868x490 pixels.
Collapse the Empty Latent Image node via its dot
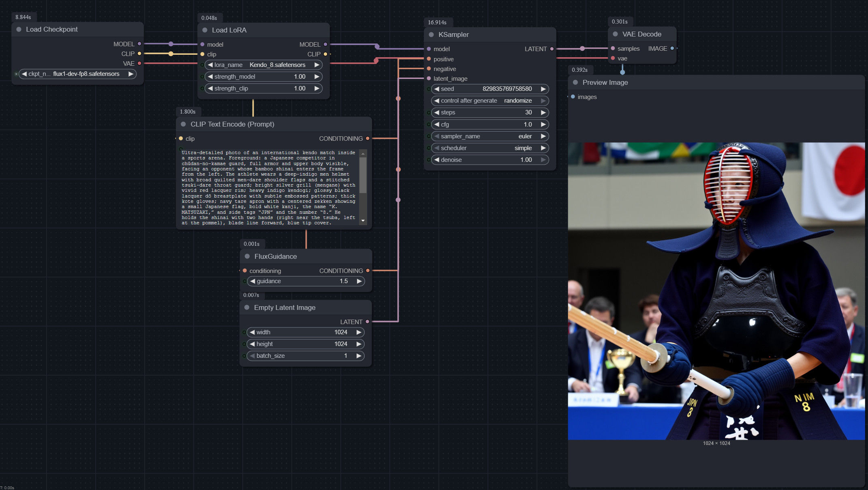point(247,308)
